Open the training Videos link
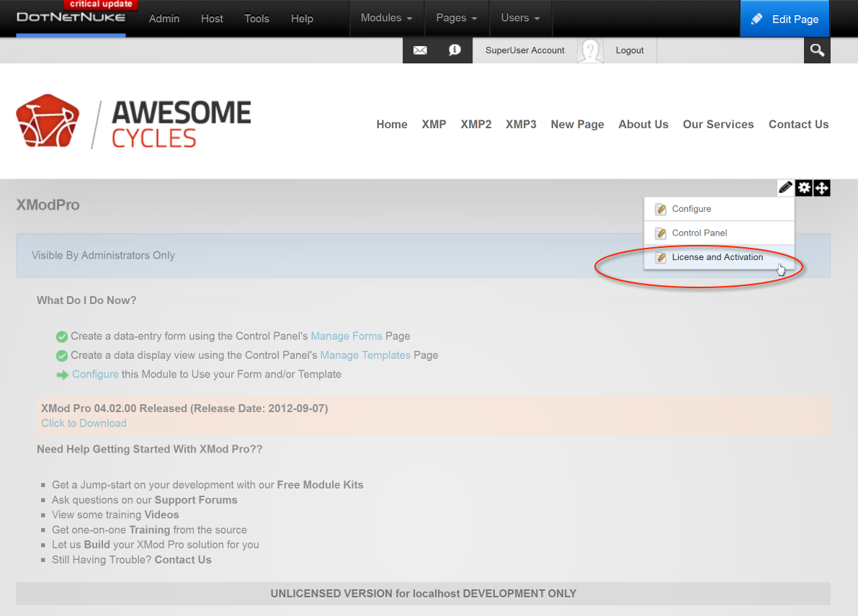 [161, 515]
